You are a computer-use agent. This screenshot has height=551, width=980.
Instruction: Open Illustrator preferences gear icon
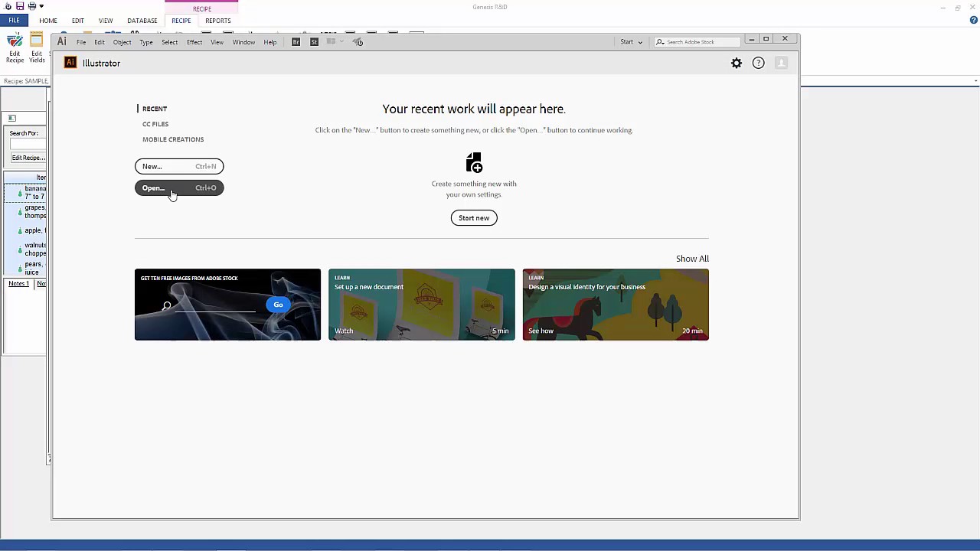pos(737,64)
